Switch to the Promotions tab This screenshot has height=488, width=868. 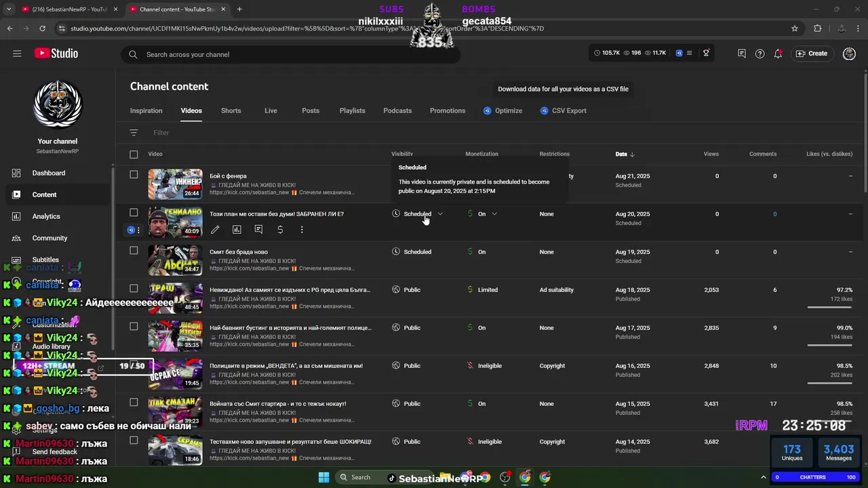448,110
